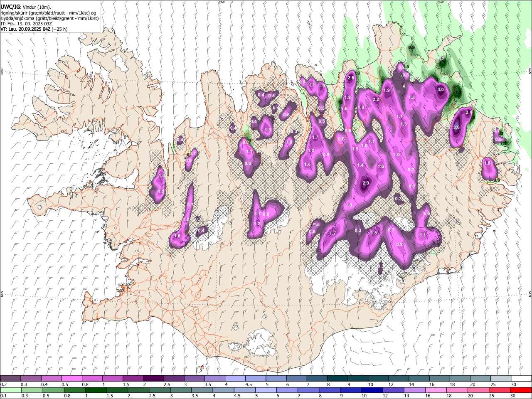Pick the darkest purple 2 swatch in upper legend
This screenshot has height=399, width=532.
(x=153, y=379)
